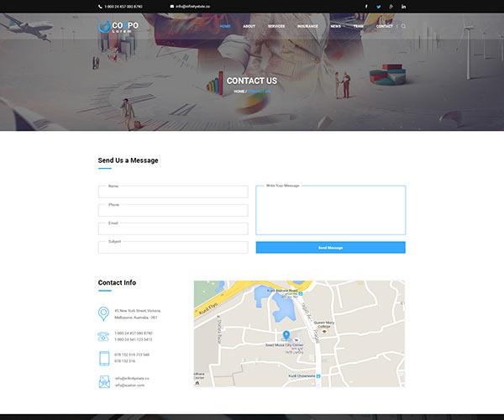The width and height of the screenshot is (504, 420).
Task: Click into Write Your Message textarea
Action: click(330, 210)
